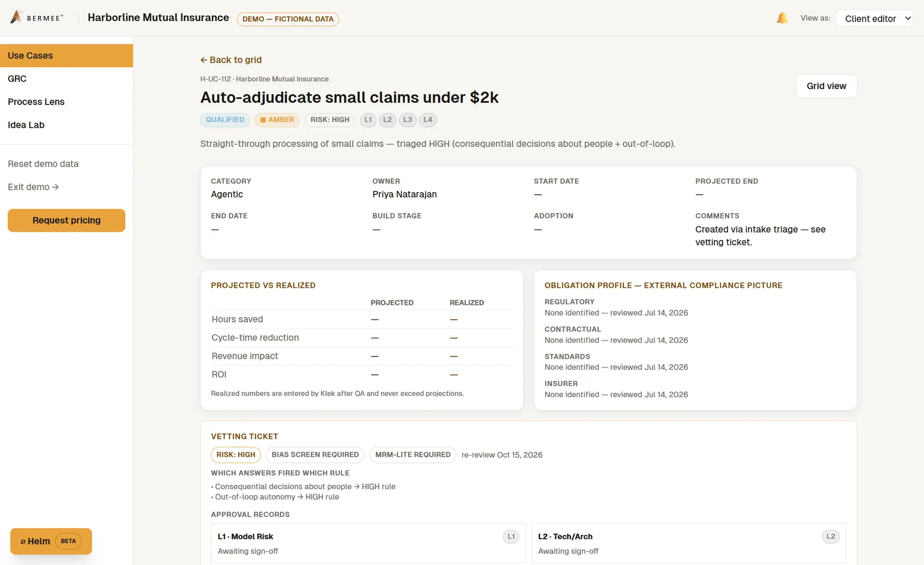Click Revenue impact row label

(x=245, y=356)
